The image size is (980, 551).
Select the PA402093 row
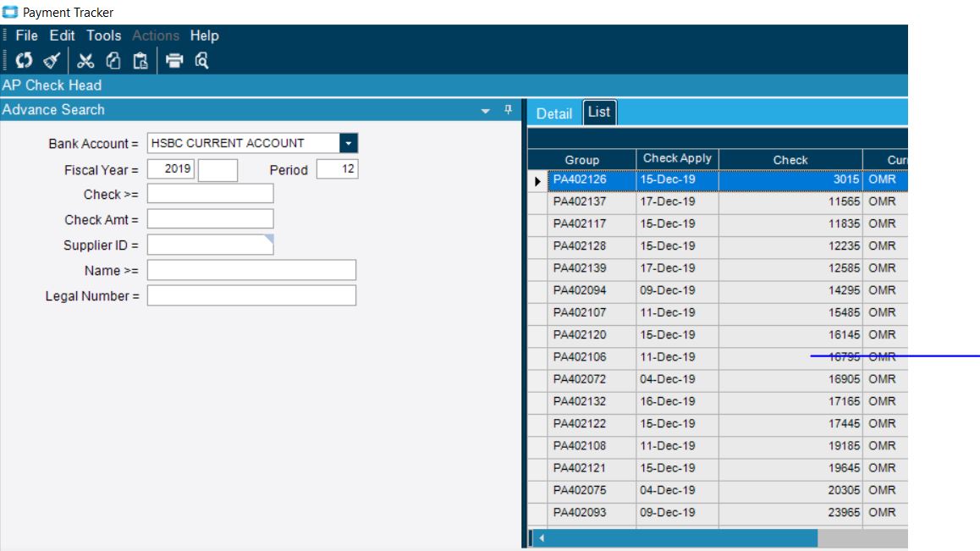pyautogui.click(x=718, y=512)
